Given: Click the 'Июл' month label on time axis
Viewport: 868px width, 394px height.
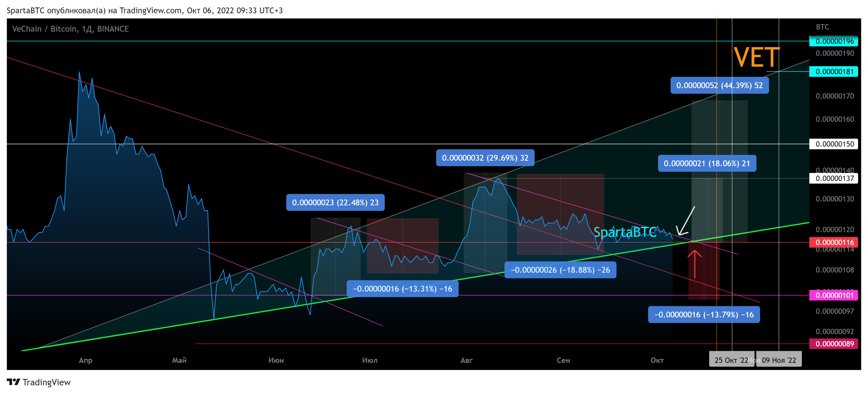Looking at the screenshot, I should tap(370, 360).
